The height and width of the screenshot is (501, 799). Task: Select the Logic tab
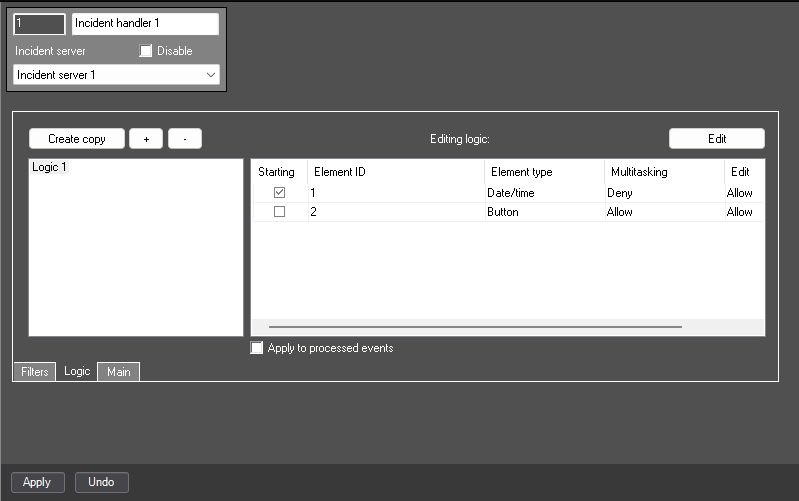(77, 371)
